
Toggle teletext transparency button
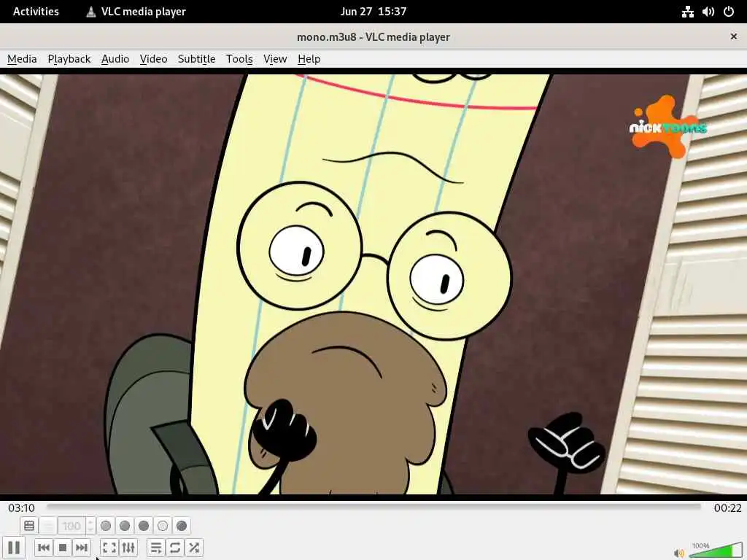click(x=48, y=526)
